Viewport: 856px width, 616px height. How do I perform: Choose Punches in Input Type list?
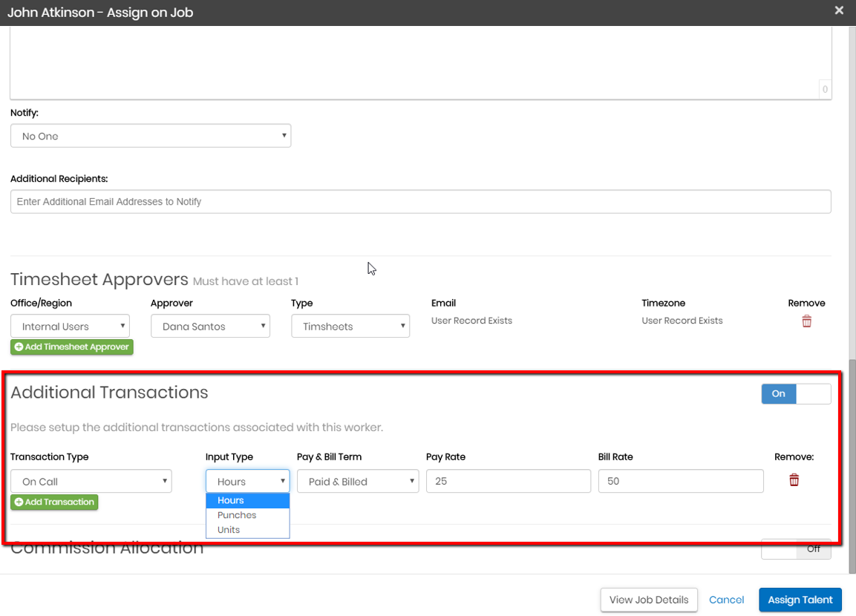pyautogui.click(x=247, y=515)
